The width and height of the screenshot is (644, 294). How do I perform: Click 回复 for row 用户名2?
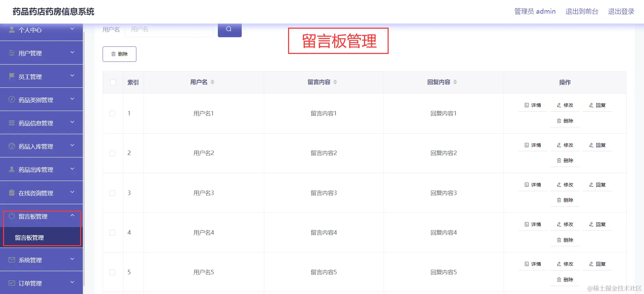(597, 145)
